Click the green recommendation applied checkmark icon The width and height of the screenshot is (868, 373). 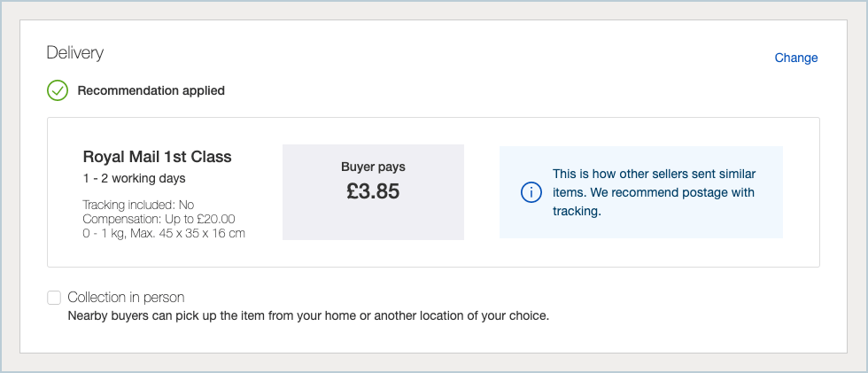58,90
